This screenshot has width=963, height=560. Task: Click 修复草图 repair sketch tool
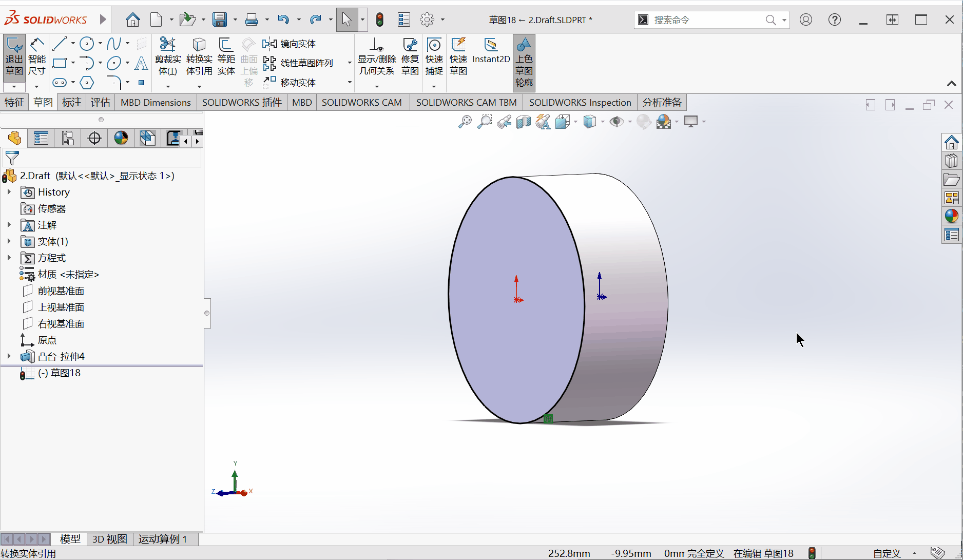point(410,56)
